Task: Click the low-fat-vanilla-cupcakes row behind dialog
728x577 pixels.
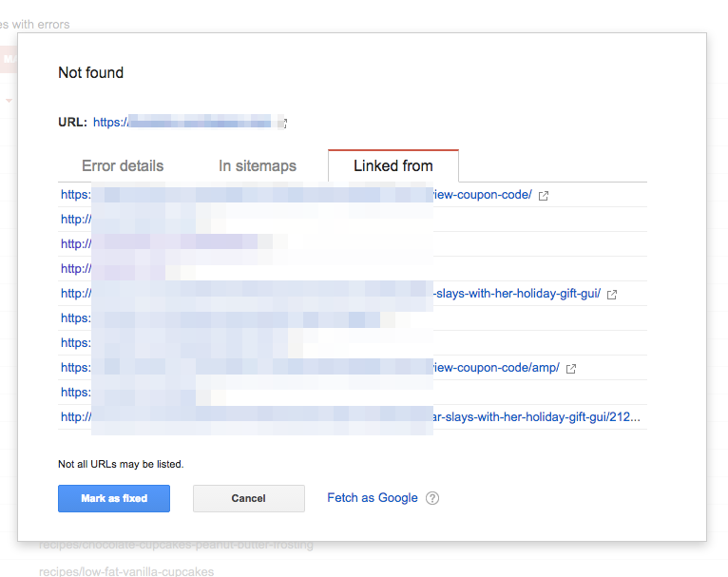Action: (126, 571)
